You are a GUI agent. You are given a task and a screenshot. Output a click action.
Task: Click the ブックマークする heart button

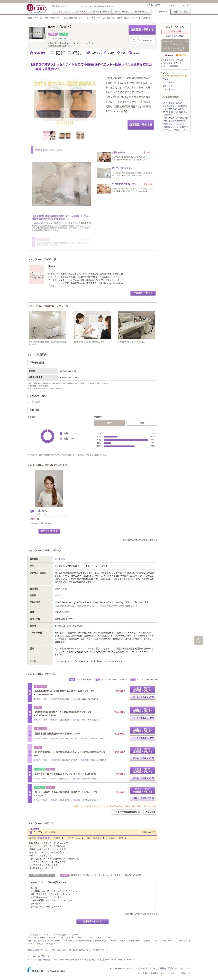[x=142, y=40]
